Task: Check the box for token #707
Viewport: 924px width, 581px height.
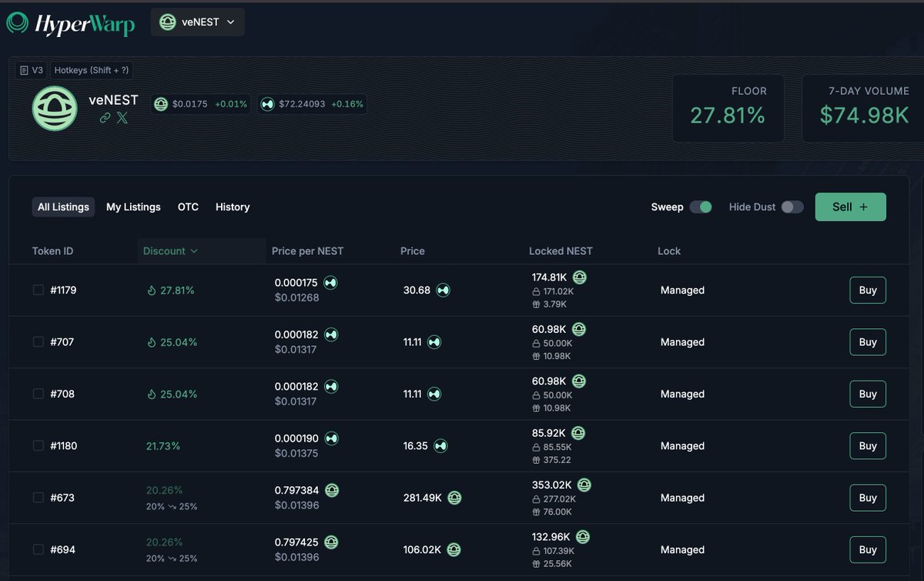Action: pyautogui.click(x=38, y=341)
